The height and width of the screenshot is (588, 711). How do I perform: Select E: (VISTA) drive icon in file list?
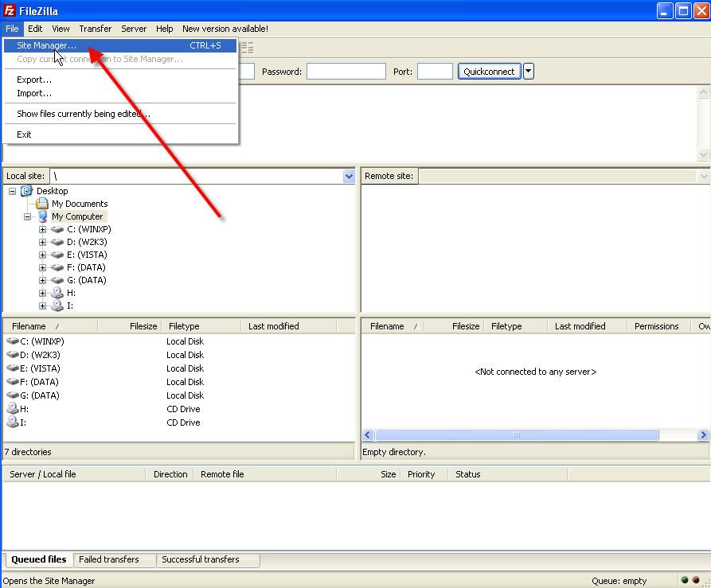click(x=13, y=368)
